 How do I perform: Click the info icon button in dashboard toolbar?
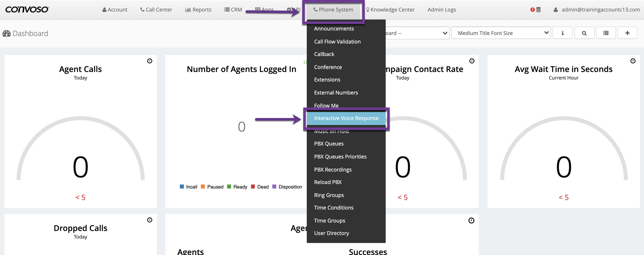coord(562,33)
